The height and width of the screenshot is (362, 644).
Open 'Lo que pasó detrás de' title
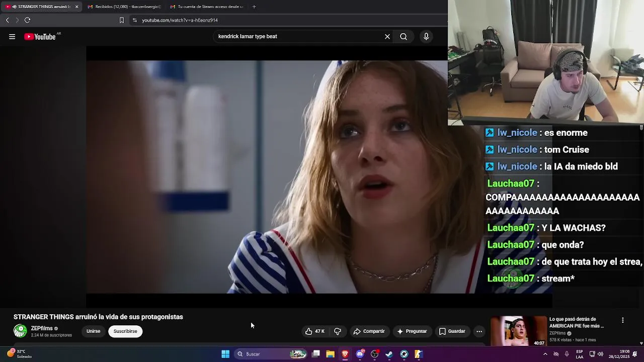(x=577, y=322)
